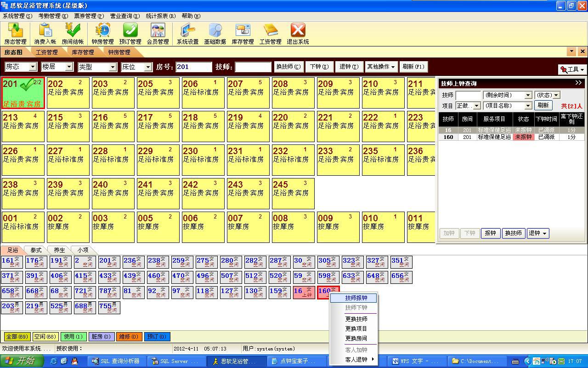Viewport: 588px width, 368px height.
Task: Open the 统计报表 menu
Action: point(160,16)
